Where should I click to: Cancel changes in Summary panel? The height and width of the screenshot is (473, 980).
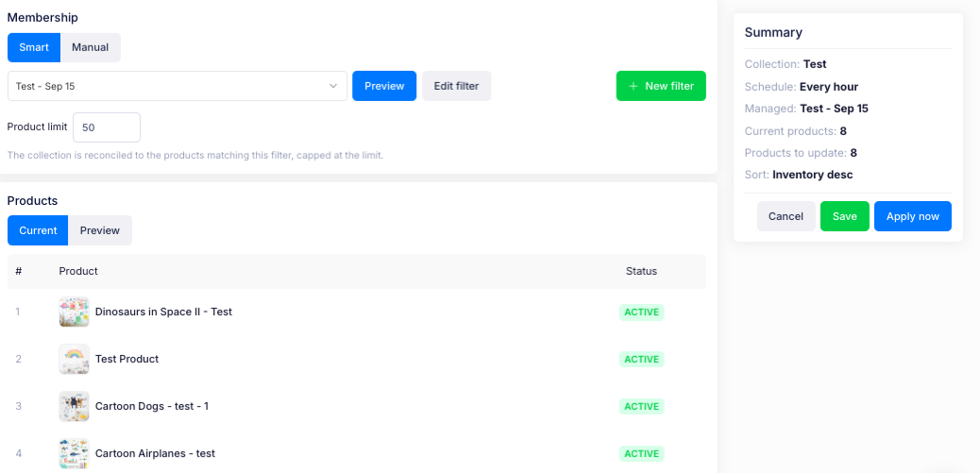click(x=786, y=216)
